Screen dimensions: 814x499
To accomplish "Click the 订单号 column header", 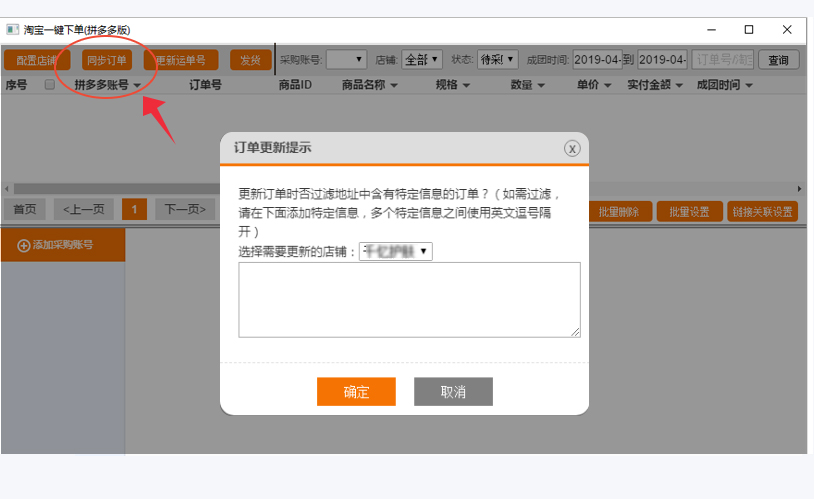I will click(x=206, y=85).
